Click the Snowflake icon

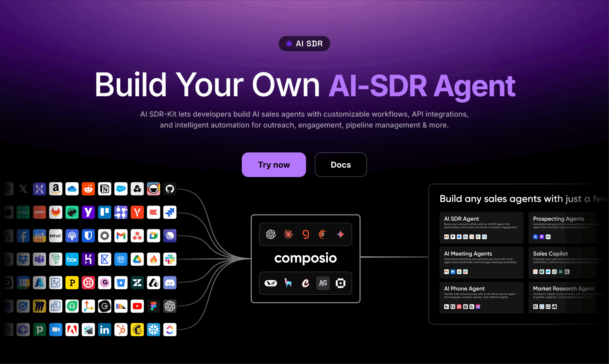point(153,330)
